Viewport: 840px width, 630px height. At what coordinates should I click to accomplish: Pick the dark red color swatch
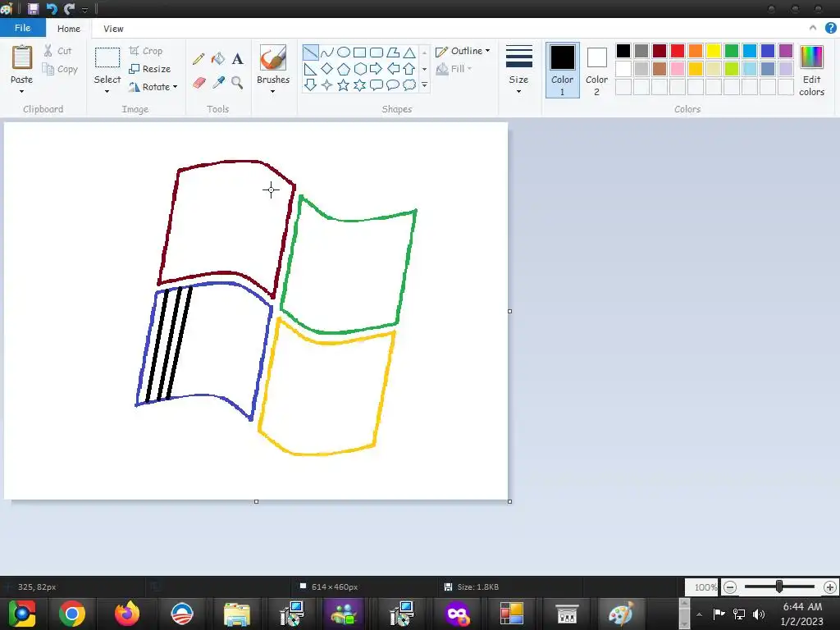[x=659, y=51]
